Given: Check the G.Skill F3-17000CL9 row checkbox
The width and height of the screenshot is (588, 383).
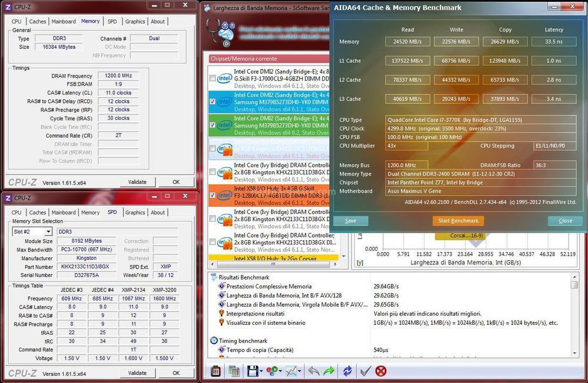Looking at the screenshot, I should tap(213, 78).
